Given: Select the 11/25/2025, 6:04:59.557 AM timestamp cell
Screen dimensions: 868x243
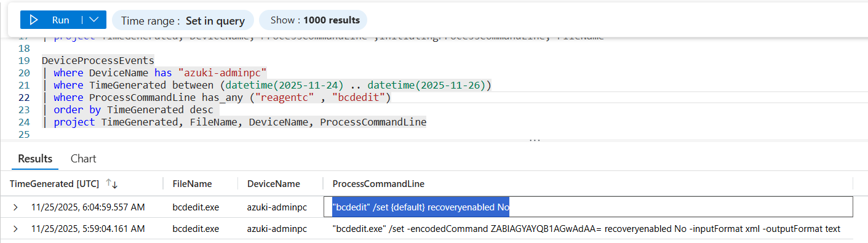Looking at the screenshot, I should pyautogui.click(x=88, y=207).
